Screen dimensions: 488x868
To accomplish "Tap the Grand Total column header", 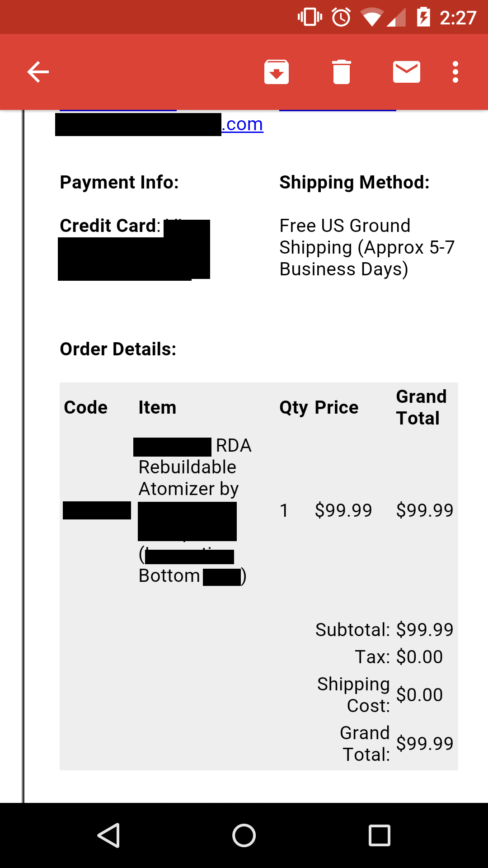I will click(x=421, y=407).
